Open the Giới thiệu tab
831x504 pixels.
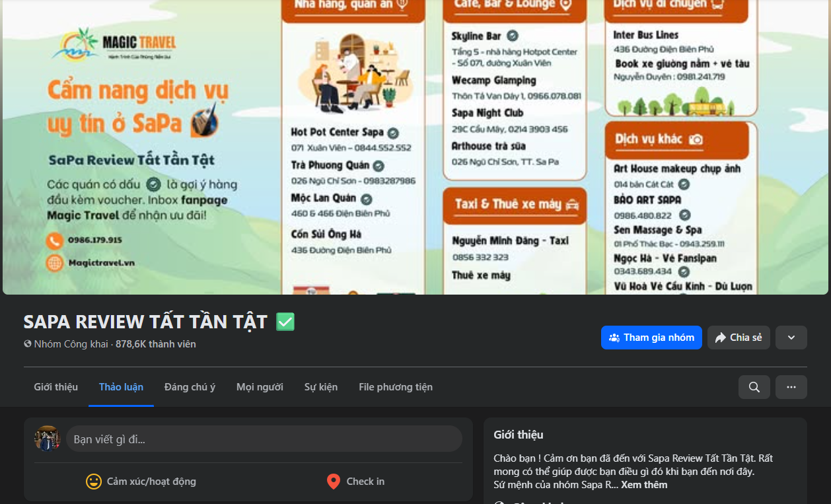(x=56, y=387)
